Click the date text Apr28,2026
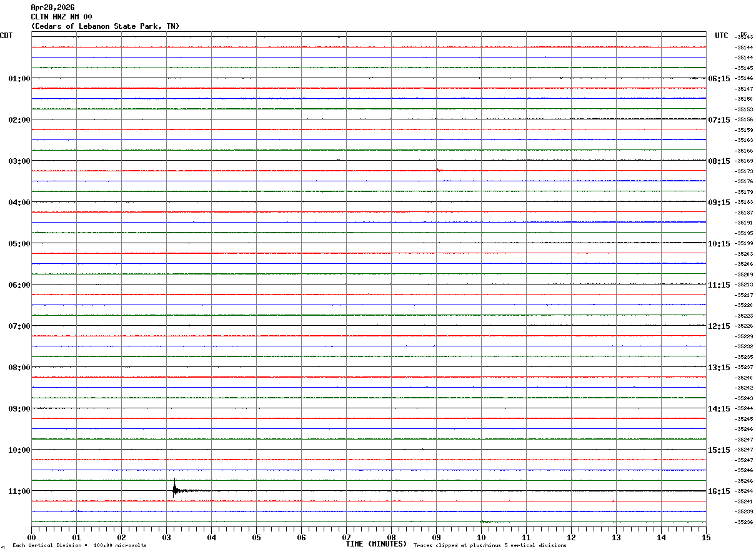This screenshot has height=554, width=756. 52,8
